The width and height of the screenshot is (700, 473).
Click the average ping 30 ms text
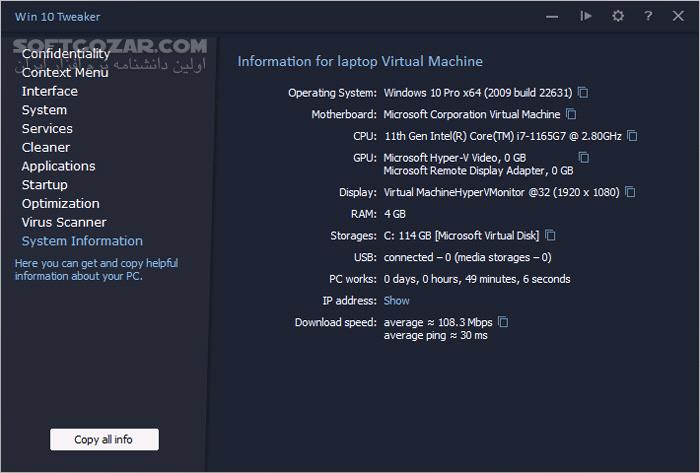[435, 335]
